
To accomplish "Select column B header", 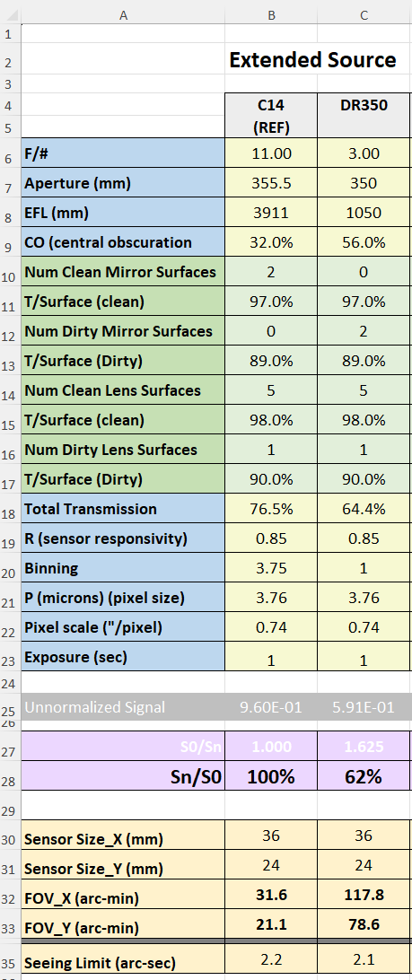I will tap(271, 15).
